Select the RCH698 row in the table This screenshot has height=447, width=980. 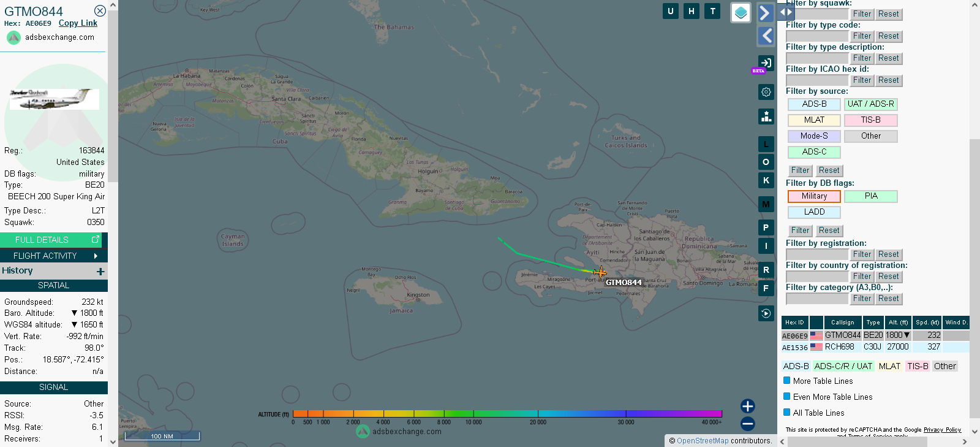pyautogui.click(x=875, y=347)
